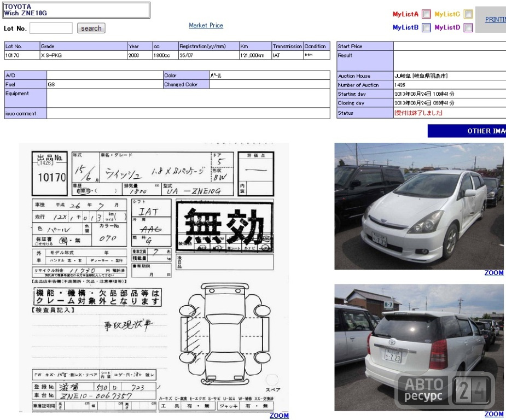The width and height of the screenshot is (506, 420).
Task: Tick the MyListD checkbox
Action: [468, 28]
